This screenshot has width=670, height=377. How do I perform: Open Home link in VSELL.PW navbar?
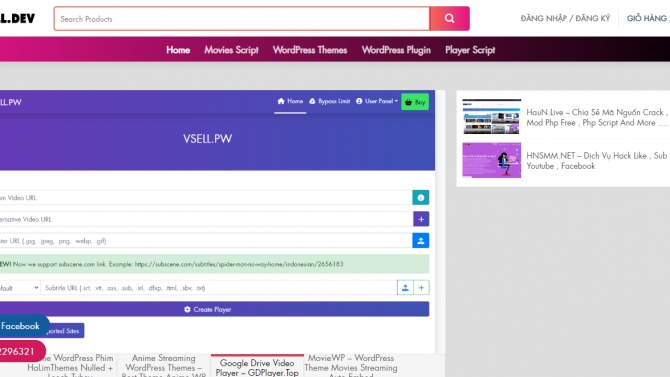(x=290, y=101)
